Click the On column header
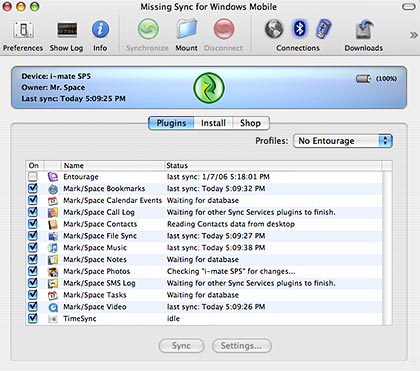The height and width of the screenshot is (371, 420). tap(35, 165)
